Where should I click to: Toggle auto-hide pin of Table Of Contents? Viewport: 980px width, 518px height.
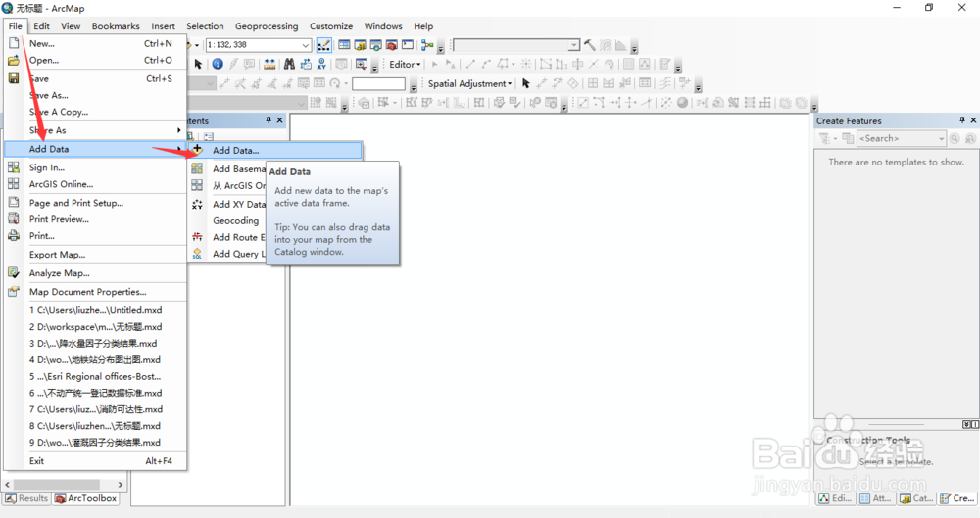click(269, 120)
